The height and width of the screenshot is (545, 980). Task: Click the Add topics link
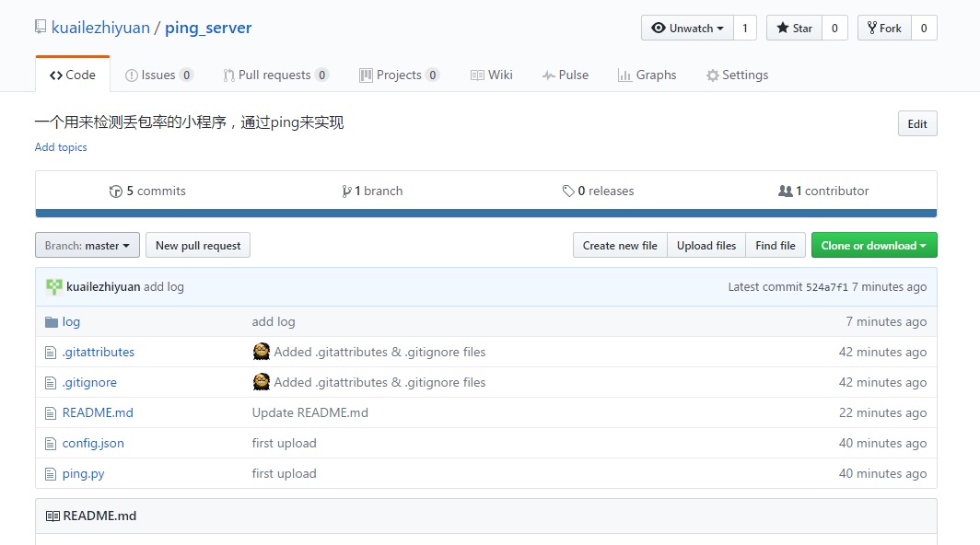pyautogui.click(x=61, y=147)
